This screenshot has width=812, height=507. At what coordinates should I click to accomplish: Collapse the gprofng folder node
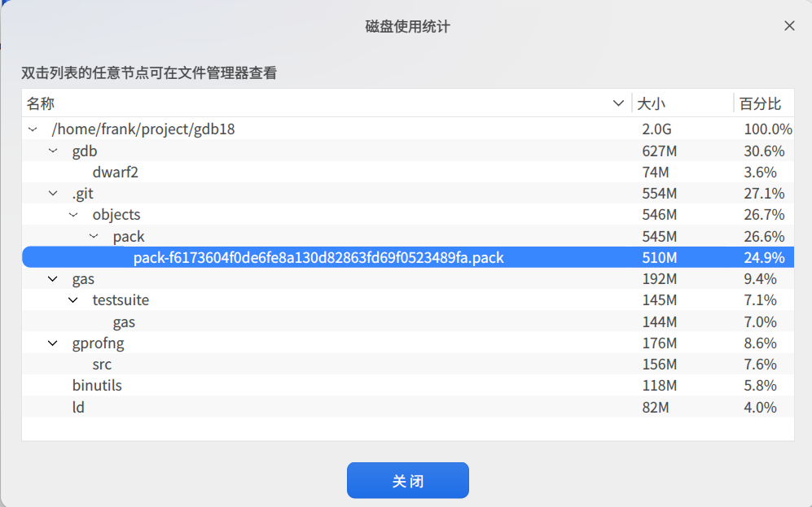52,343
